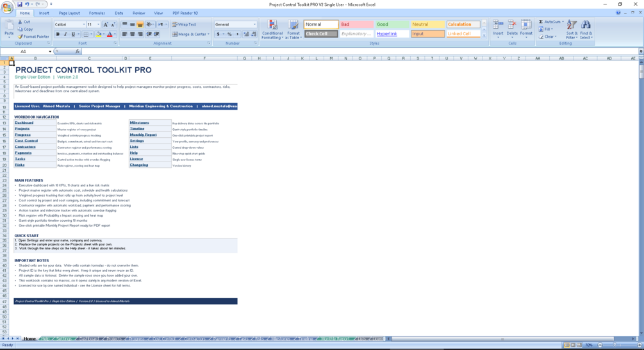Apply the red Font Color
644x350 pixels.
click(x=110, y=34)
